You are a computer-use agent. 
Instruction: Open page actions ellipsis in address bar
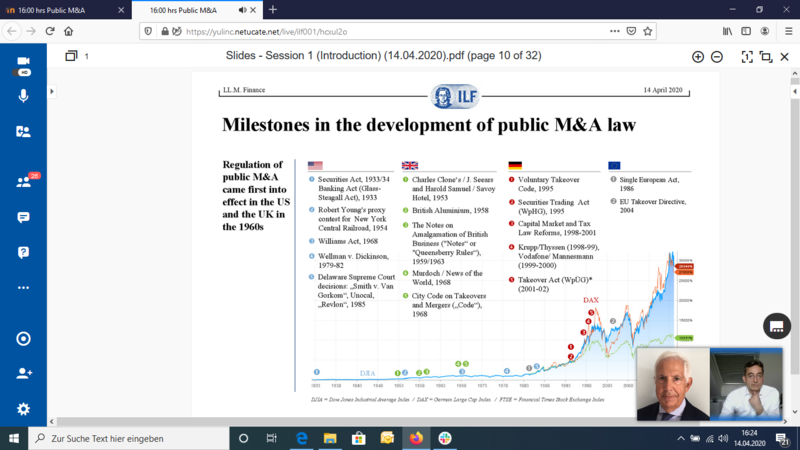coord(615,32)
